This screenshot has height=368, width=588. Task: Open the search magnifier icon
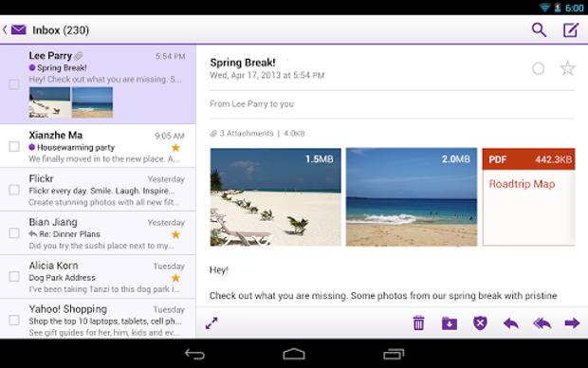pos(539,30)
